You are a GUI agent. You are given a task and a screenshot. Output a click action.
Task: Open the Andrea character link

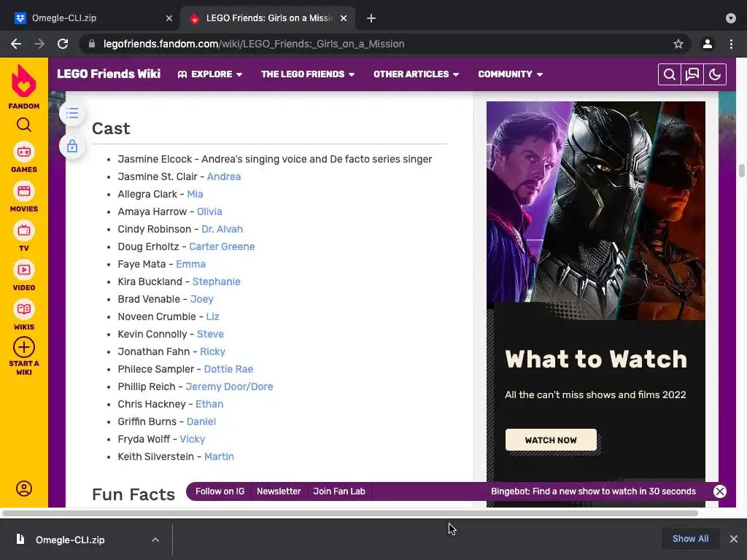223,176
